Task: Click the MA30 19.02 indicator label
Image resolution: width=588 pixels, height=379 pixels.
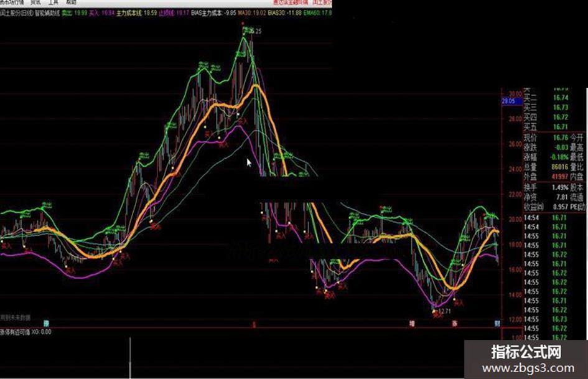Action: tap(252, 13)
